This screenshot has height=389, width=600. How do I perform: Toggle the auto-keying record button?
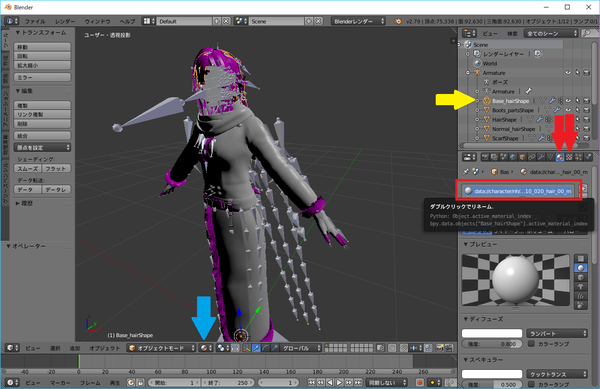click(x=420, y=382)
